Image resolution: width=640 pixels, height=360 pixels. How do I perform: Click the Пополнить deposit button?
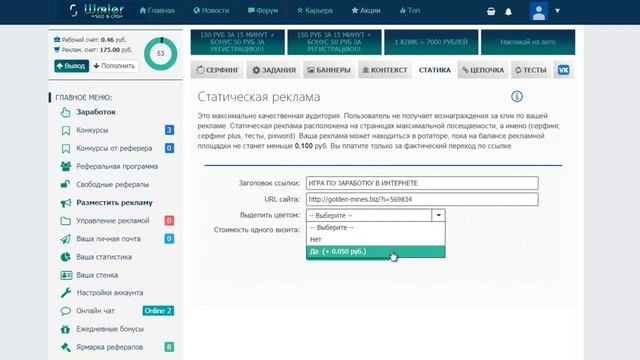pos(114,66)
